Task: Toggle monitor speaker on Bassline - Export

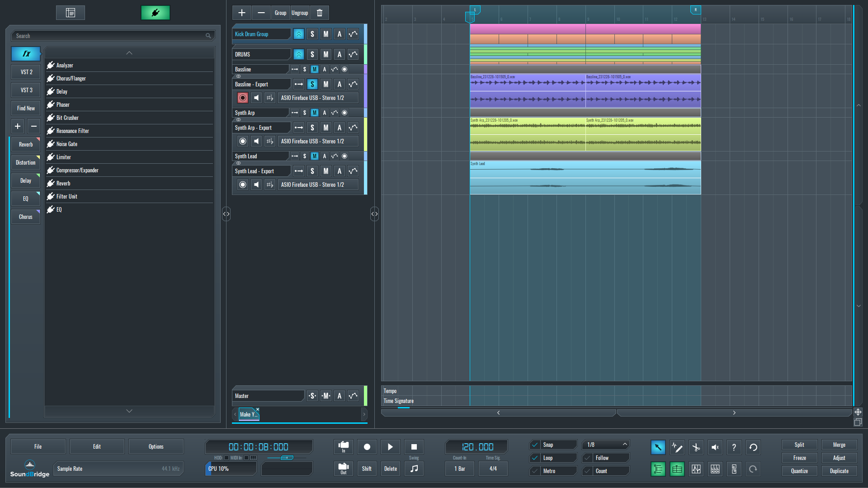Action: [256, 98]
